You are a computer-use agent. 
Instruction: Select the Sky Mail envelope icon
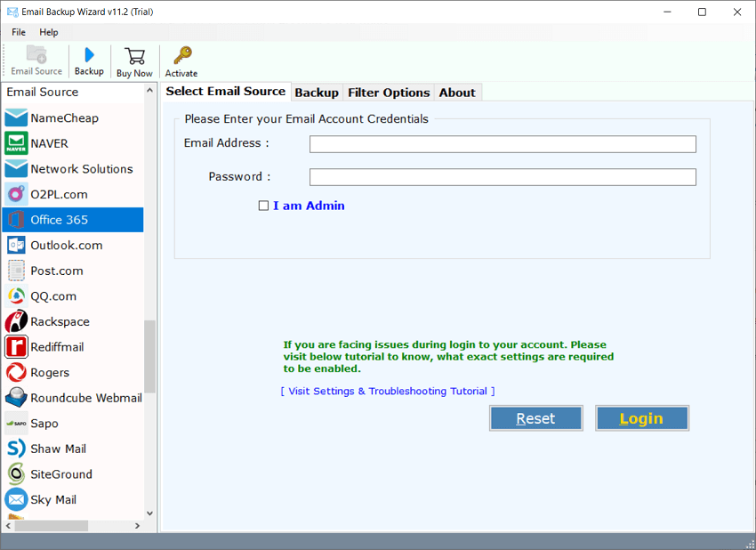click(16, 499)
